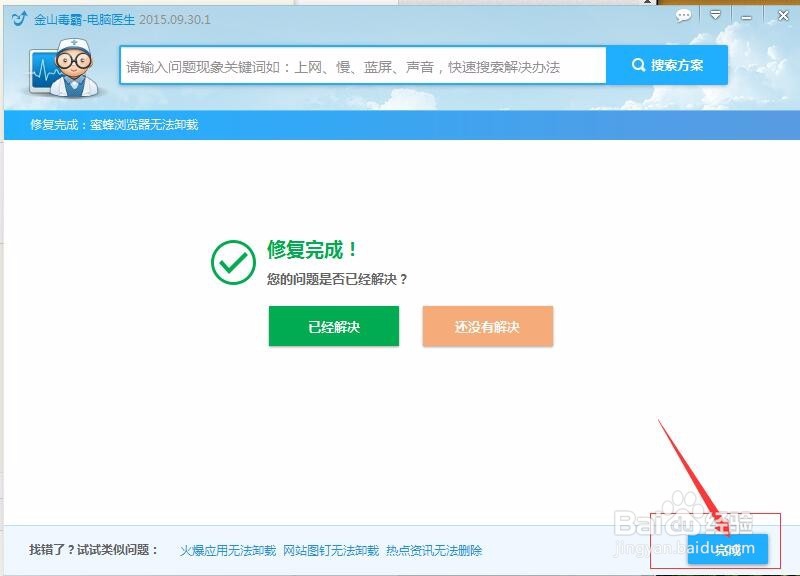
Task: Click the monitor icon behind the doctor mascot
Action: tap(40, 70)
